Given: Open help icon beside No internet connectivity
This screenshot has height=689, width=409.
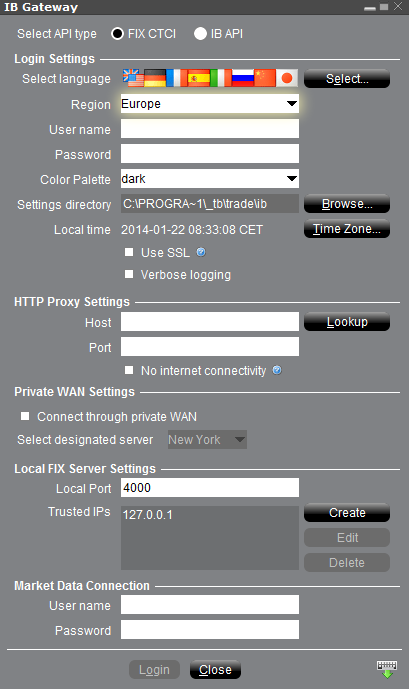Looking at the screenshot, I should point(277,370).
